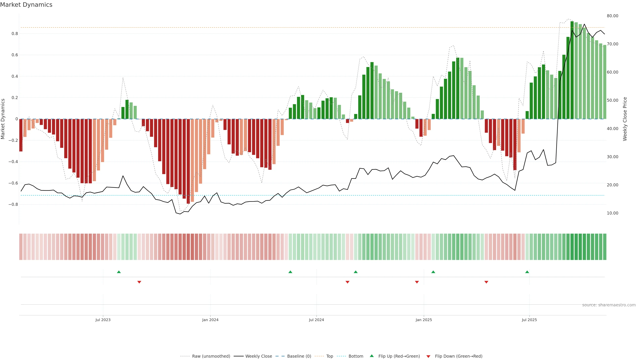644x362 pixels.
Task: Click the first green Flip Up triangle marker
Action: 119,272
